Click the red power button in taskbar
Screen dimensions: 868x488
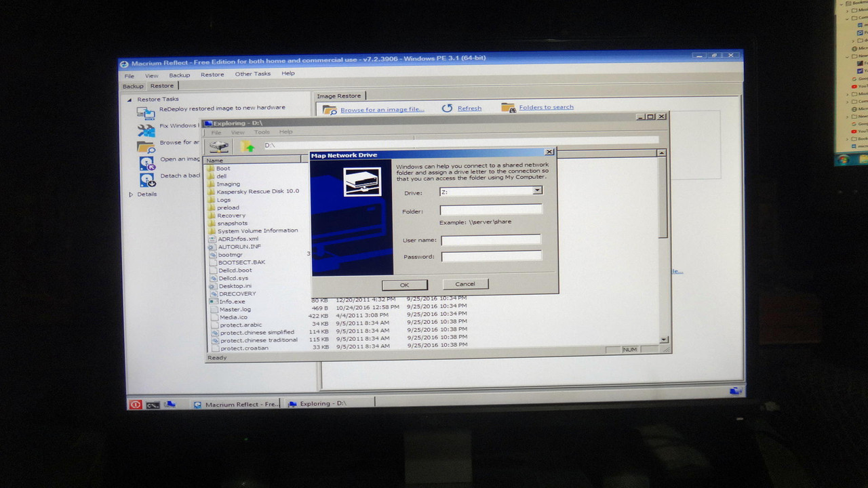coord(135,405)
